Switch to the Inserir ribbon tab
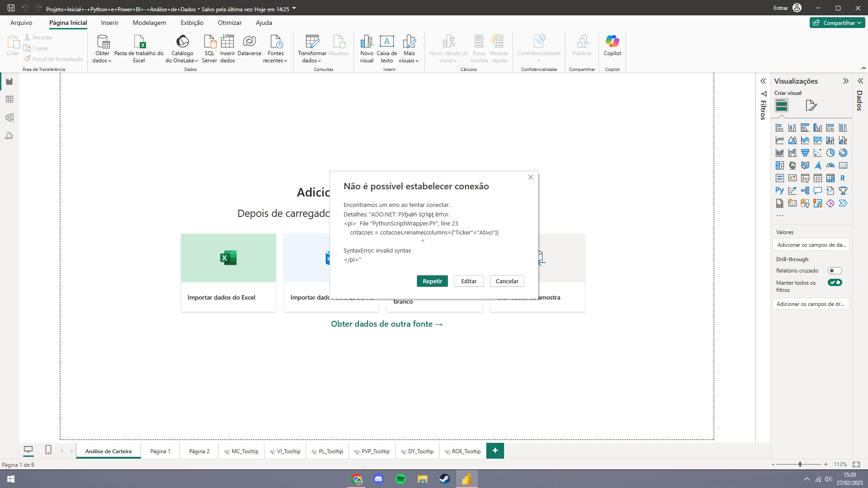 pos(109,23)
